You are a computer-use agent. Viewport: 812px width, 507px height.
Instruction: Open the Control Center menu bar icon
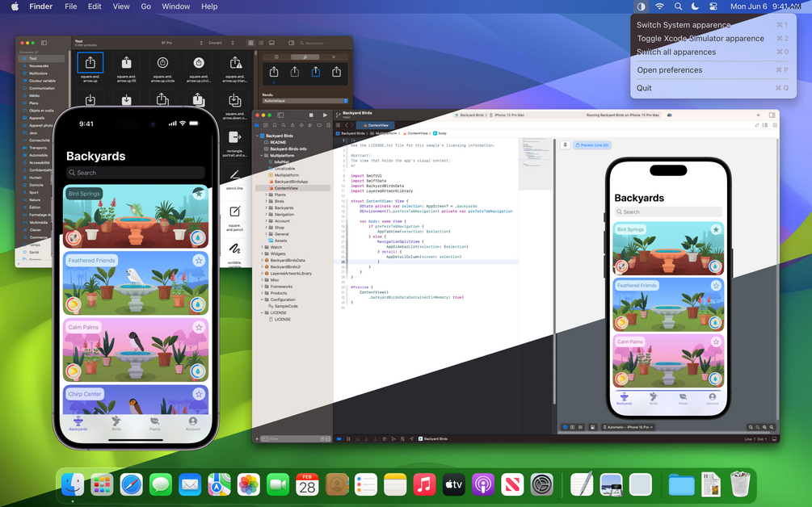point(713,6)
